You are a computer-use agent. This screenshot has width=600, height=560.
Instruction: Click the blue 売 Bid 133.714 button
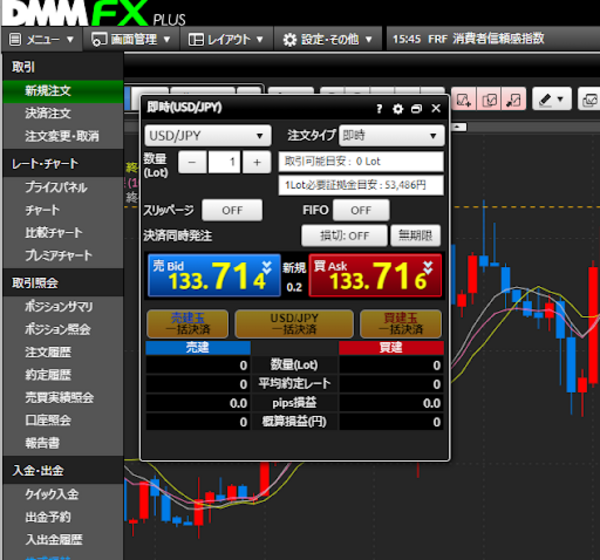(214, 275)
